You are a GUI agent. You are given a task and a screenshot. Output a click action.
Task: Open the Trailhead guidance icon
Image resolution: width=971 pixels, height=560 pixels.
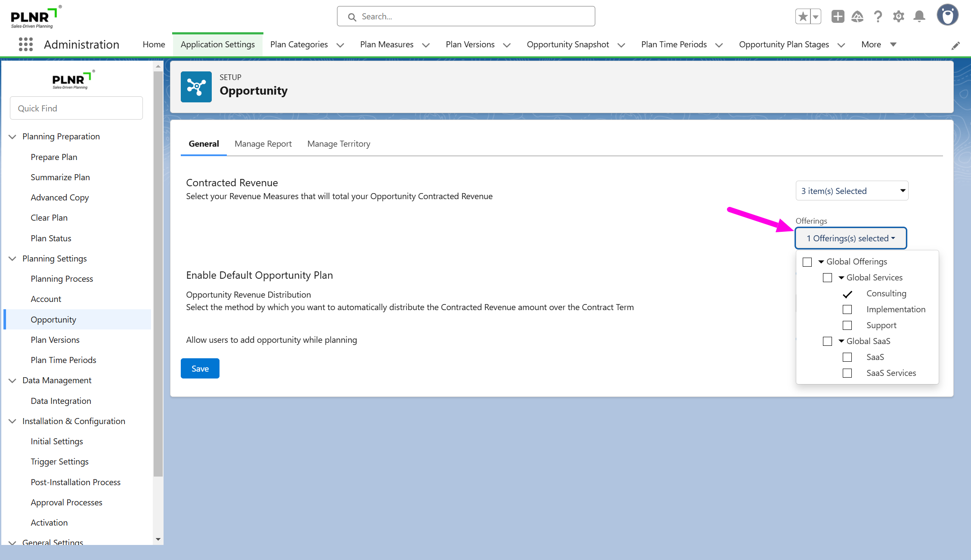click(x=857, y=17)
